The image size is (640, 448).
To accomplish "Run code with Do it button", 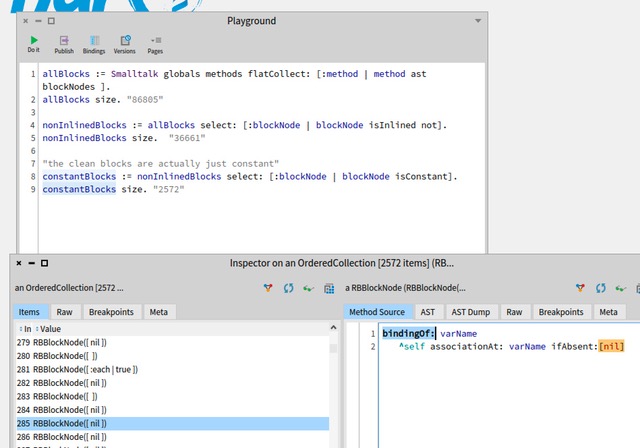I will (34, 43).
